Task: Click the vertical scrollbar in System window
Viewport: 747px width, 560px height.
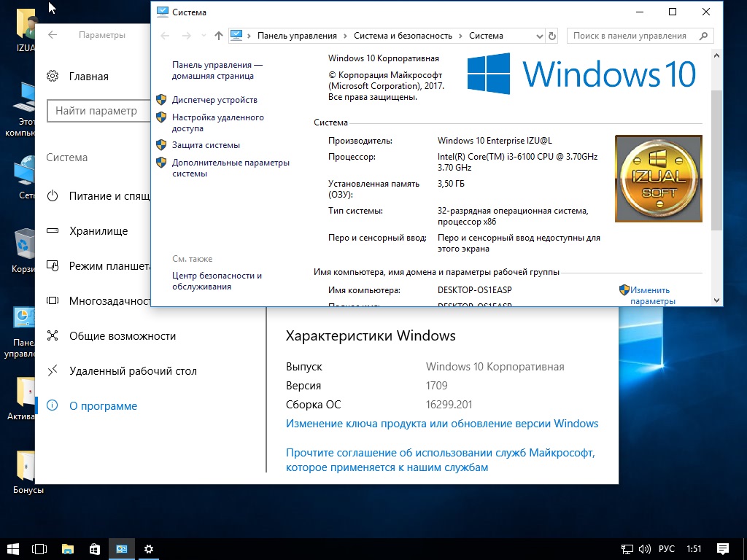Action: point(716,160)
